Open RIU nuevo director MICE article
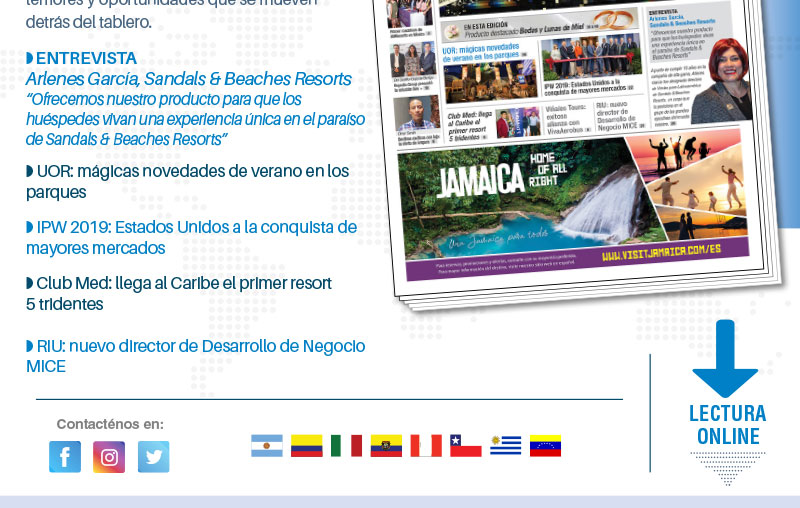This screenshot has height=508, width=800. [x=195, y=356]
